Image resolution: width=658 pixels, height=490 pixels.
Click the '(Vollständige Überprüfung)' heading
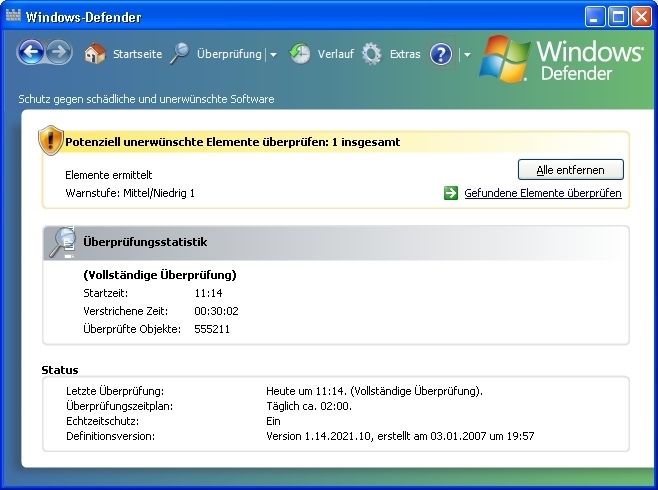pos(160,275)
